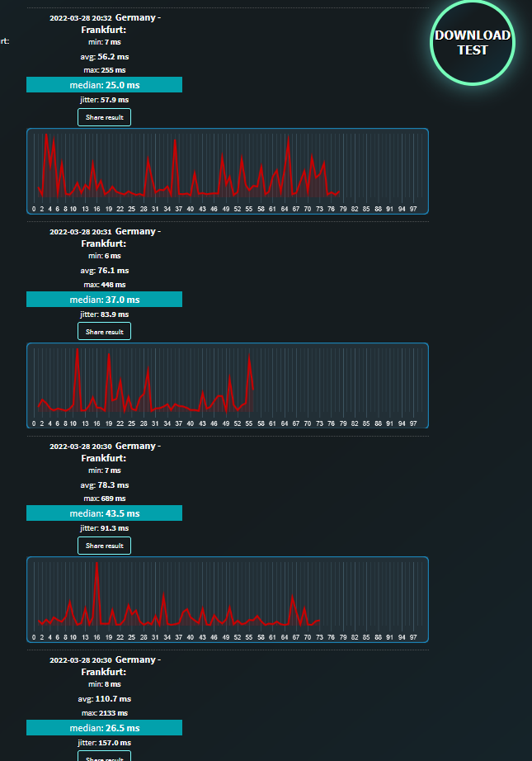Click the 'max: 448 ms' value
The image size is (532, 761).
[105, 285]
